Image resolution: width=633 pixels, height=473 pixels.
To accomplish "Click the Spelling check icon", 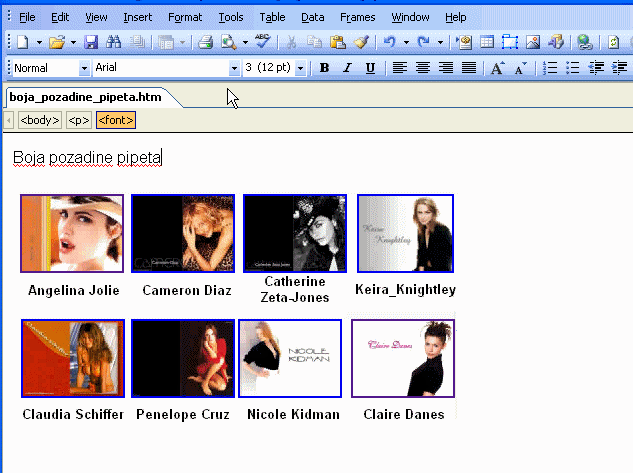I will [x=262, y=42].
